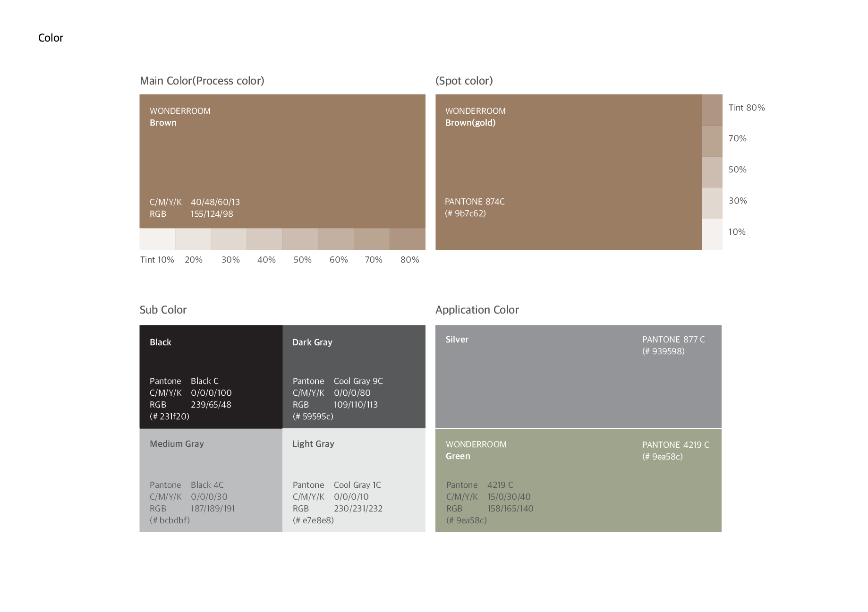
Task: Click the hex code '(# 59595c)'
Action: coord(313,416)
